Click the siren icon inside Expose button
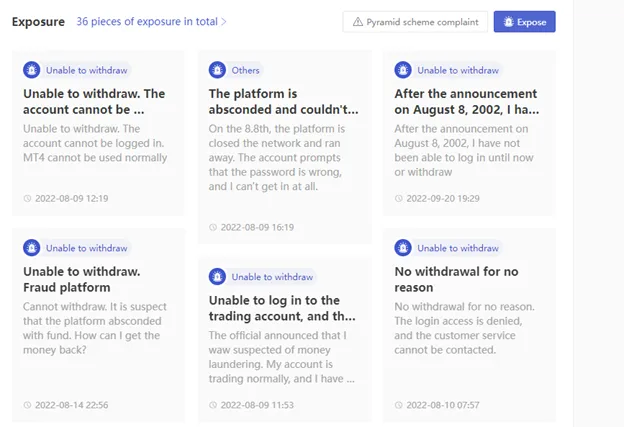The image size is (624, 427). [x=509, y=21]
